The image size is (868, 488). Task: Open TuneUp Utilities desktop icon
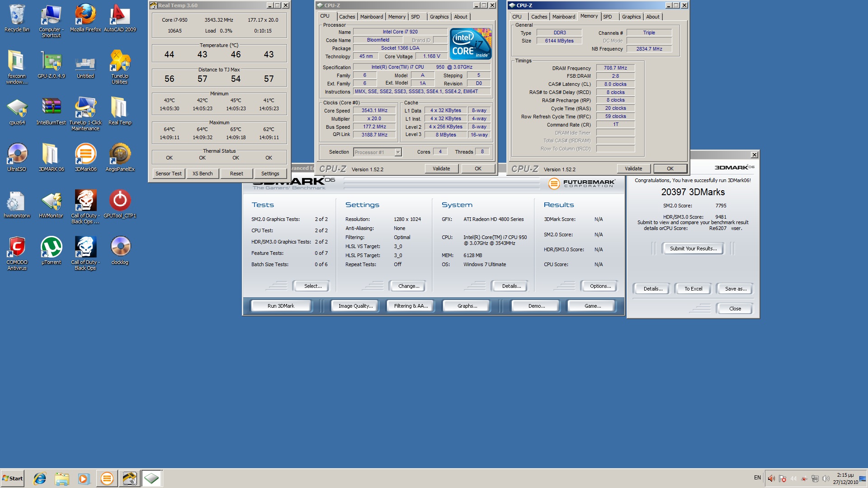click(120, 67)
